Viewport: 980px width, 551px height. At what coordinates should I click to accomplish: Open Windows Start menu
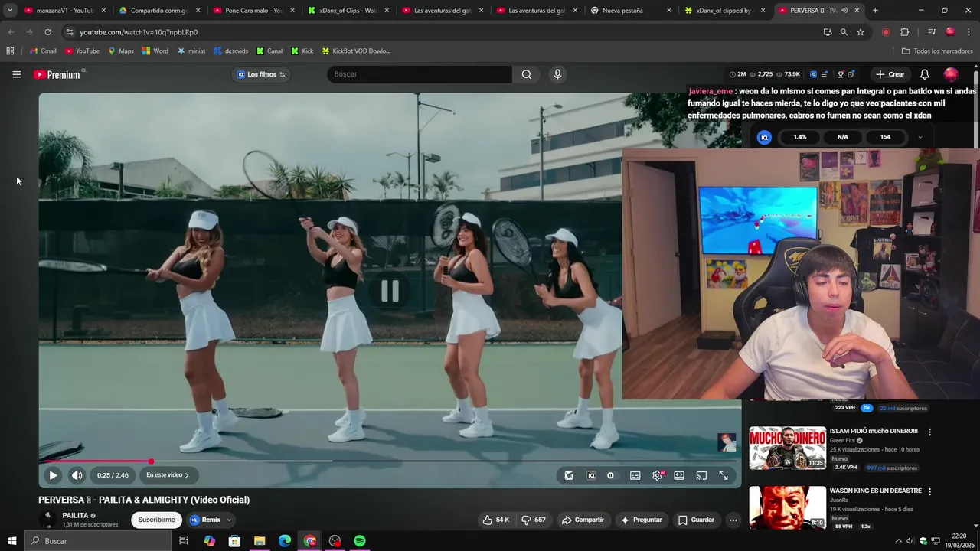[x=12, y=541]
